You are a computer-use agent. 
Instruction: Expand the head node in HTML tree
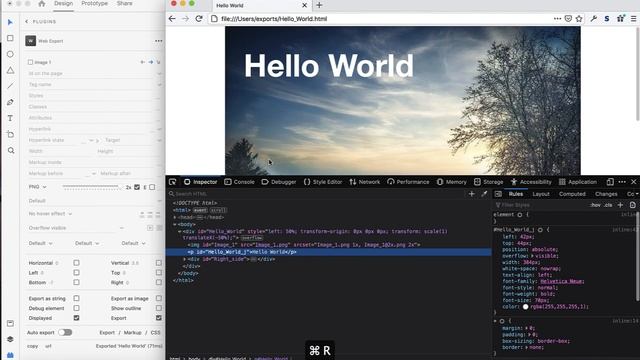click(175, 217)
